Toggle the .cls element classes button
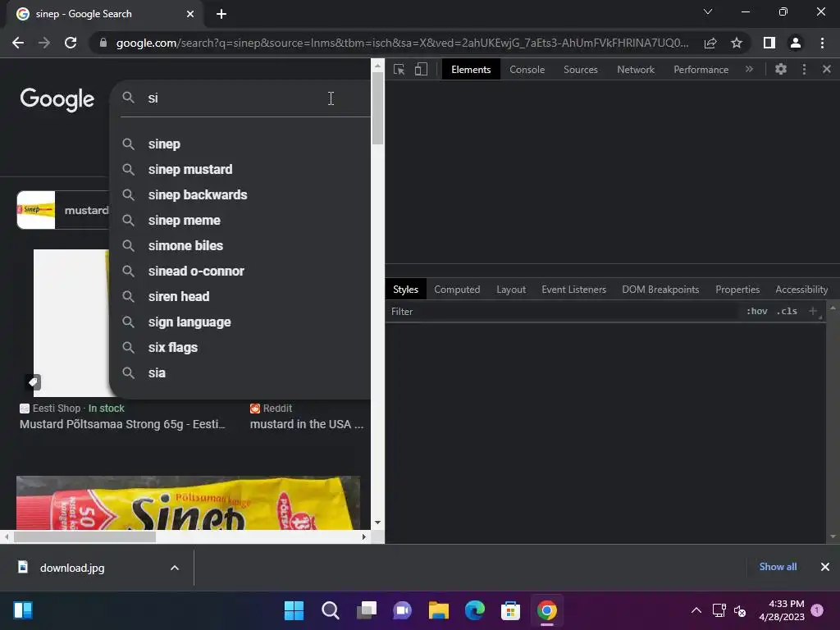Image resolution: width=840 pixels, height=630 pixels. click(x=787, y=311)
